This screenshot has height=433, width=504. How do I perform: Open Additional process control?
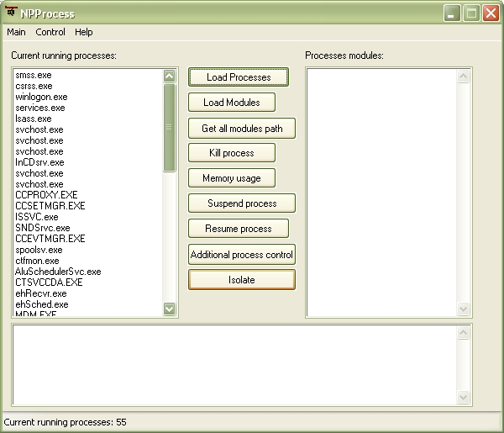click(242, 255)
